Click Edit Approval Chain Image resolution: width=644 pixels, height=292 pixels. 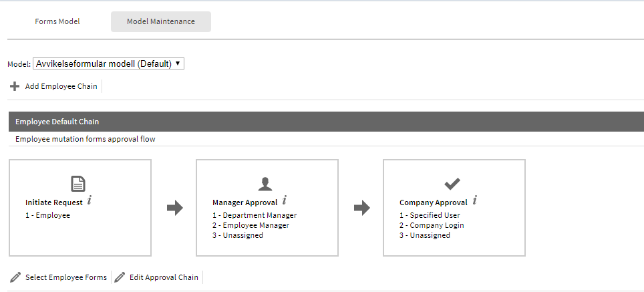click(x=164, y=277)
